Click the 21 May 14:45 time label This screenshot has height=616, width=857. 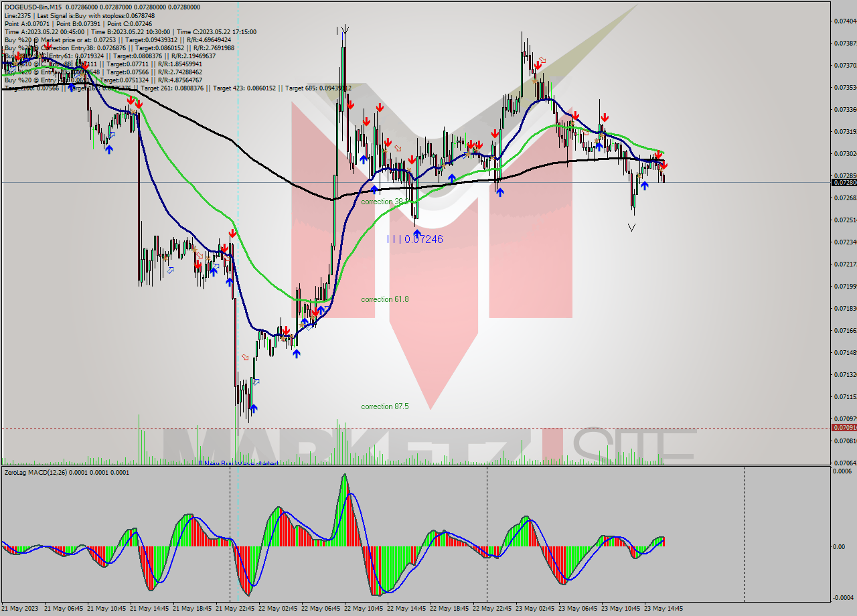tap(149, 609)
